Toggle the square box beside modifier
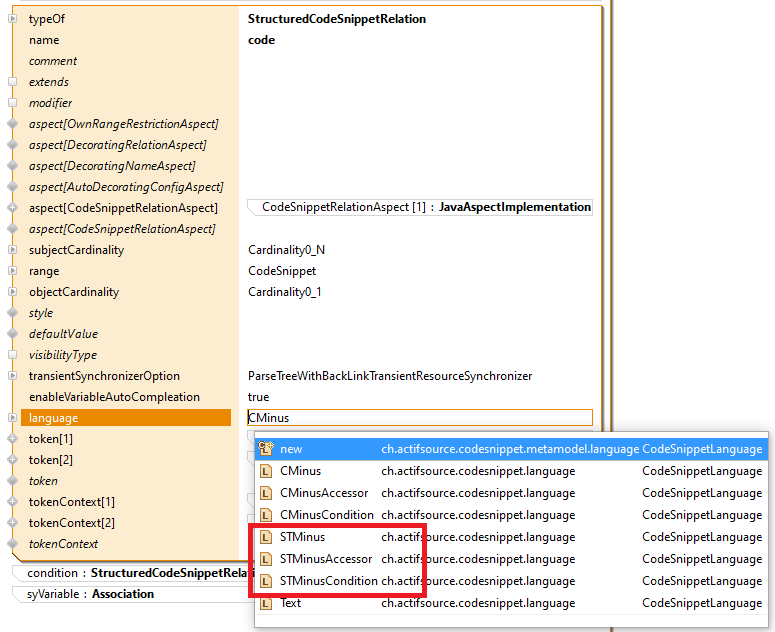 (x=13, y=103)
